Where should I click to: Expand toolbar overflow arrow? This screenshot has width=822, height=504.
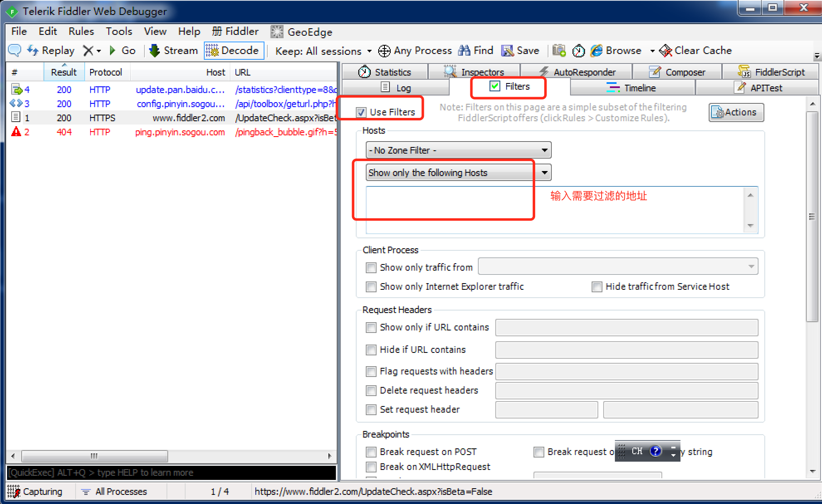tap(817, 56)
